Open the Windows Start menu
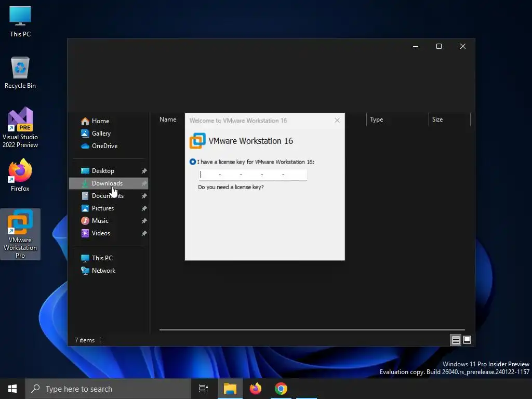 [x=12, y=389]
